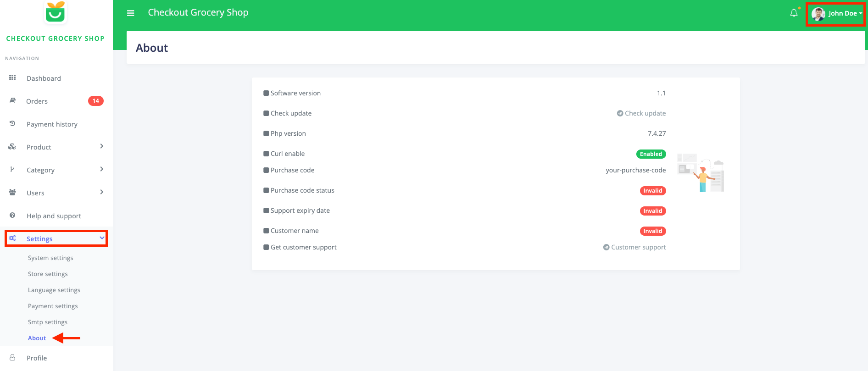Click the square icon beside Support expiry date
This screenshot has width=868, height=371.
click(x=266, y=210)
